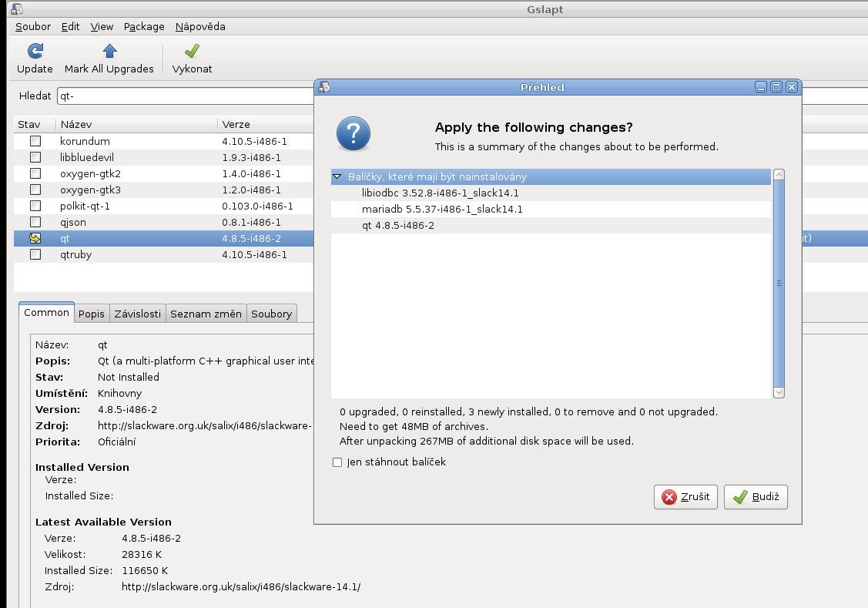The image size is (868, 608).
Task: Check the korundum package checkbox
Action: pyautogui.click(x=35, y=141)
